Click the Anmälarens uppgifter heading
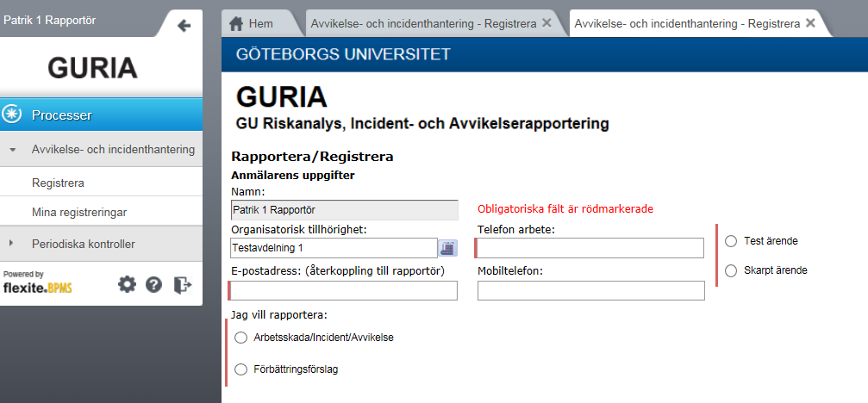 click(293, 176)
